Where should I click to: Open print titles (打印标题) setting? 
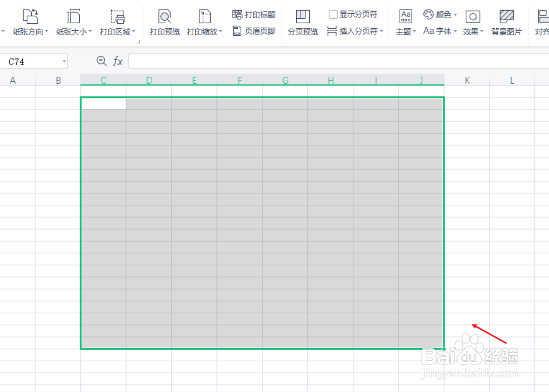[254, 14]
